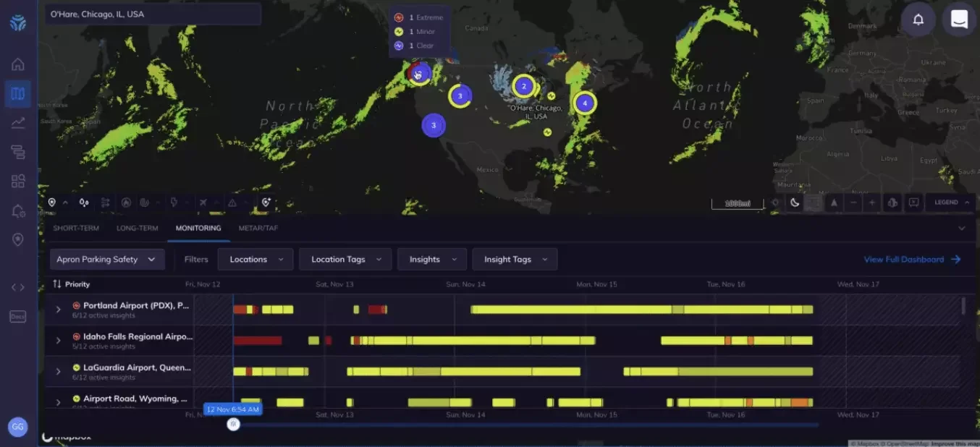The image size is (980, 447).
Task: Toggle satellite basemap view
Action: coord(812,203)
